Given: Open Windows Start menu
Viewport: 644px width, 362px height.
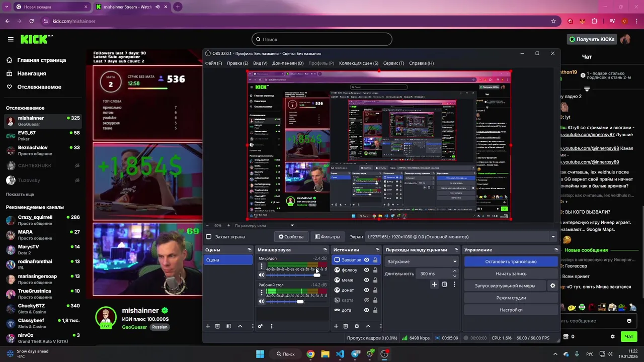Looking at the screenshot, I should click(260, 354).
